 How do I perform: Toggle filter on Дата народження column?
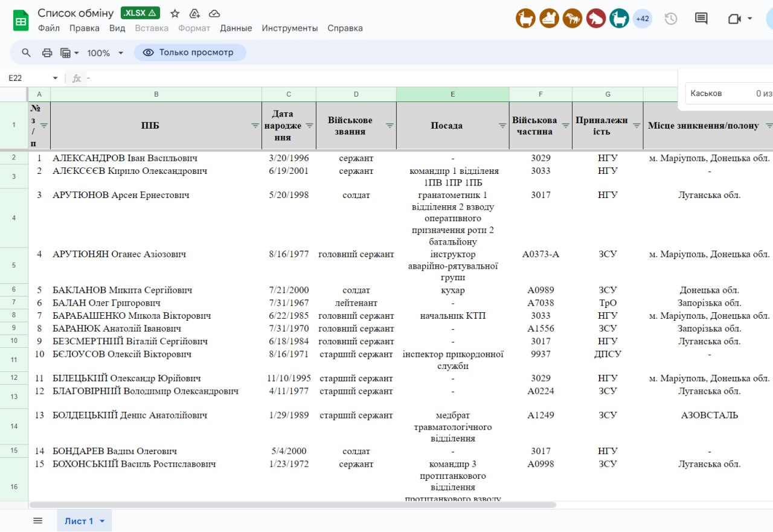point(309,126)
